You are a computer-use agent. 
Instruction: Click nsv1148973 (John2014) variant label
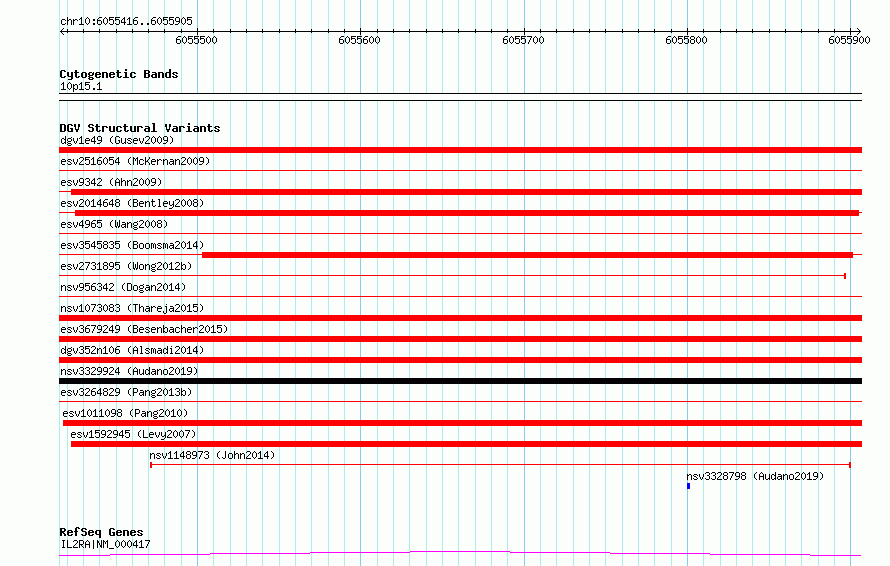212,455
